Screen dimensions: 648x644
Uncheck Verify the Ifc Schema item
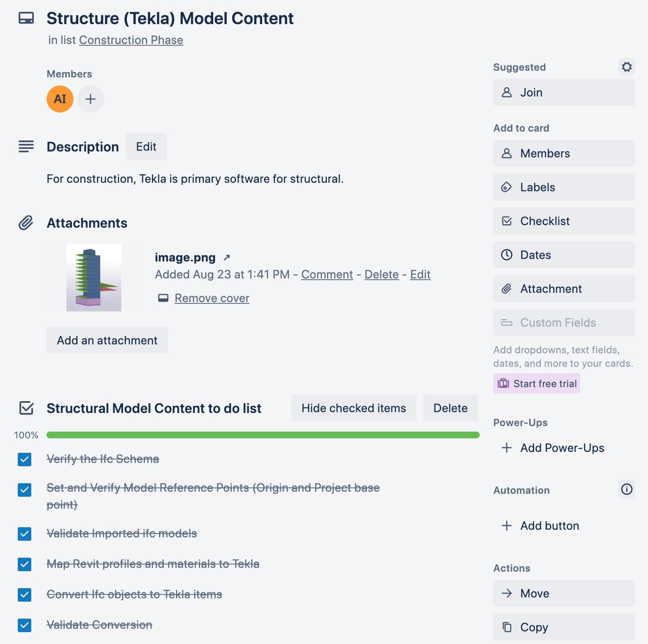point(25,459)
